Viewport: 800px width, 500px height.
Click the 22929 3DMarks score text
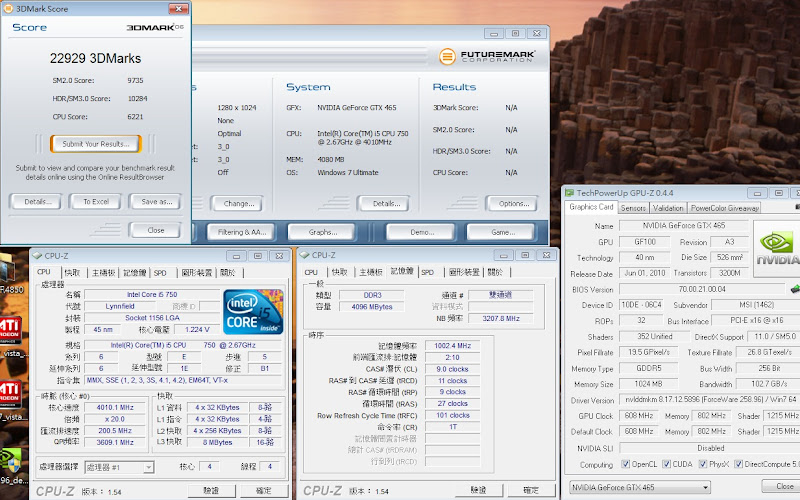95,58
